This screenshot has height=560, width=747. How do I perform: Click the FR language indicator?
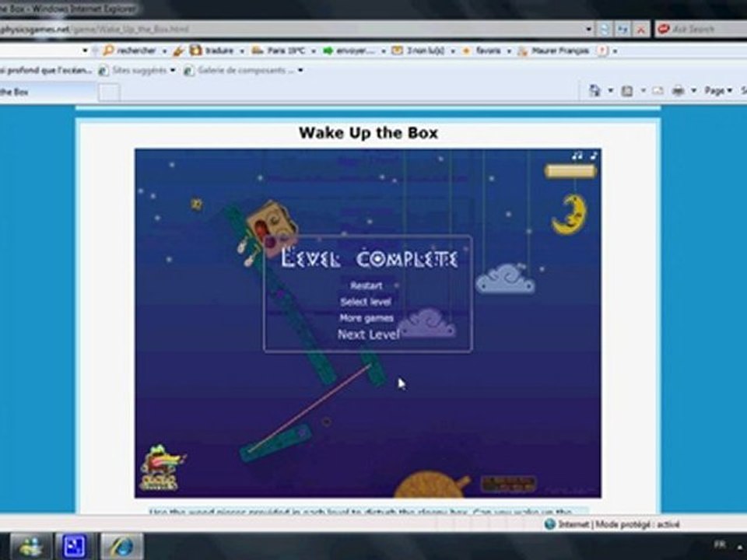(x=719, y=544)
